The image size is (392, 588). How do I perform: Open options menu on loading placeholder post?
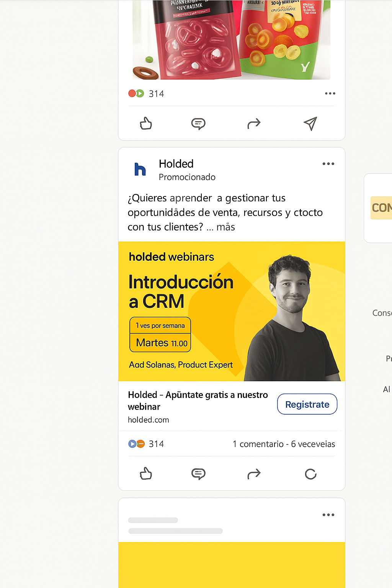point(328,515)
